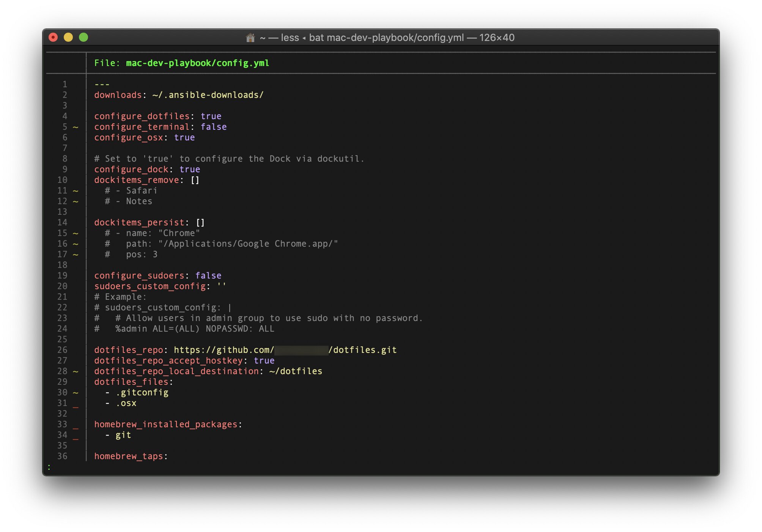Click 'homebrew_installed_packages' key
The width and height of the screenshot is (762, 532).
166,424
